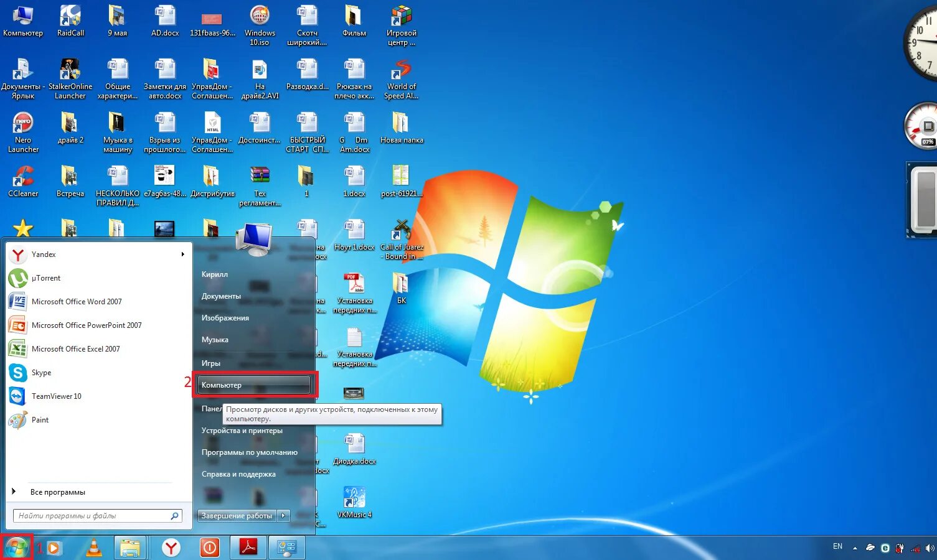
Task: Open Windows Explorer from the taskbar
Action: coord(130,548)
